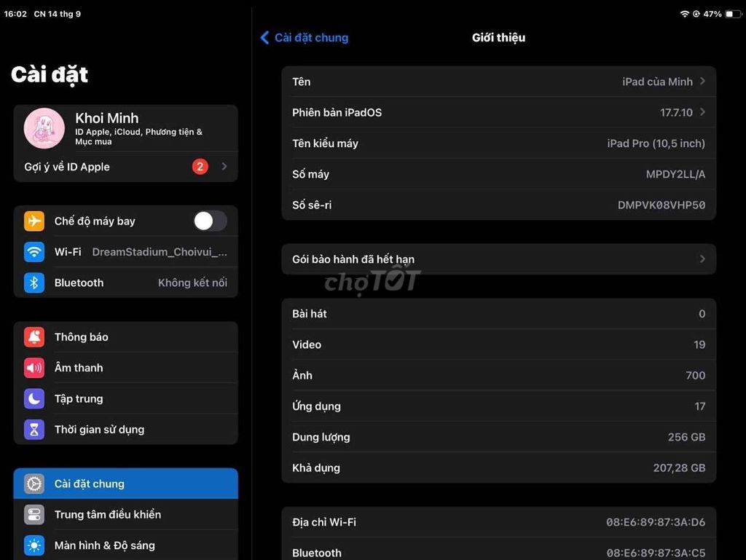Open Thời gian sử dụng settings
746x560 pixels.
coord(125,430)
